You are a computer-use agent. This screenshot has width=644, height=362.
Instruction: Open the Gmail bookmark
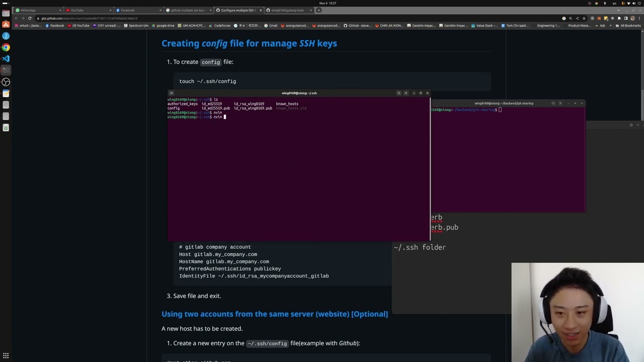(271, 26)
